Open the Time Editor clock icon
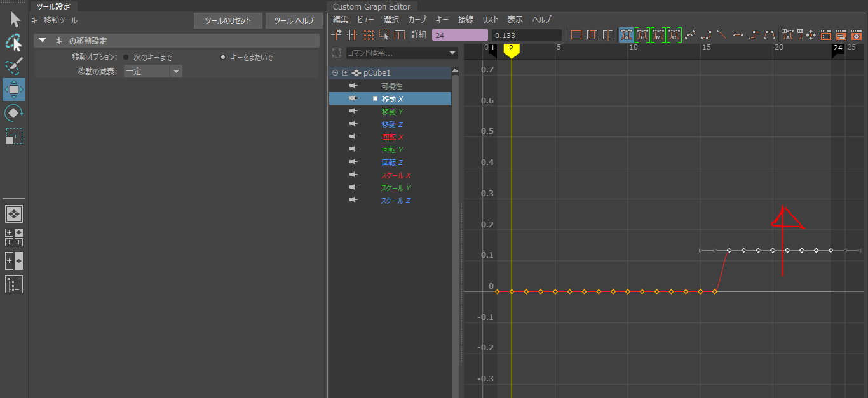868x398 pixels. (x=856, y=35)
